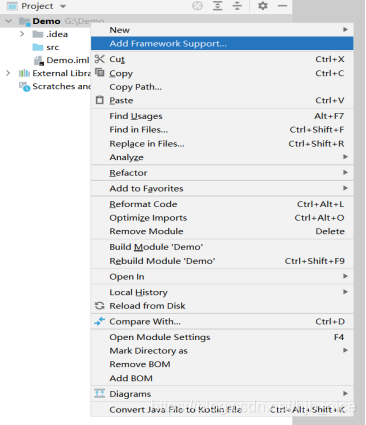366x425 pixels.
Task: Open the Analyze submenu
Action: point(222,157)
